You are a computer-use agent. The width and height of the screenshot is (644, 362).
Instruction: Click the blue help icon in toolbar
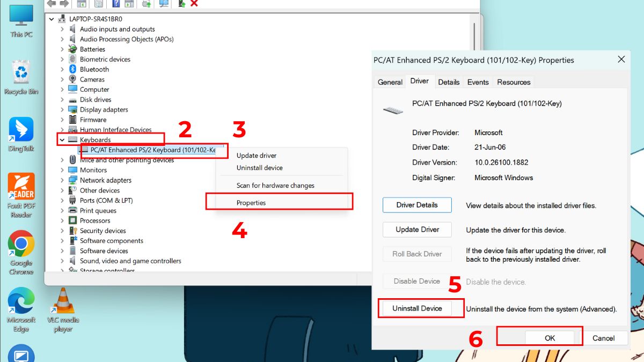pos(116,3)
